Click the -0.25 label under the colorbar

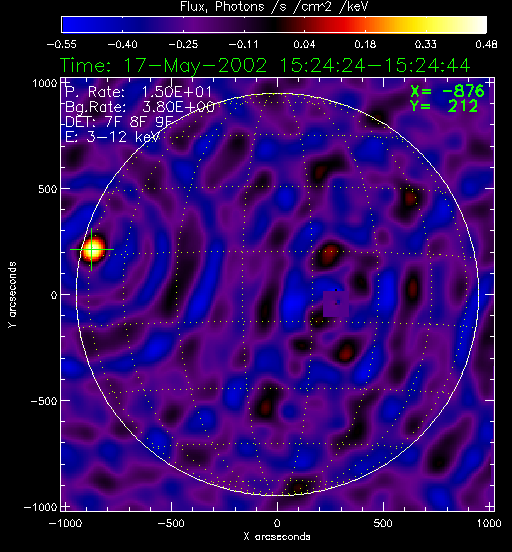tap(183, 44)
